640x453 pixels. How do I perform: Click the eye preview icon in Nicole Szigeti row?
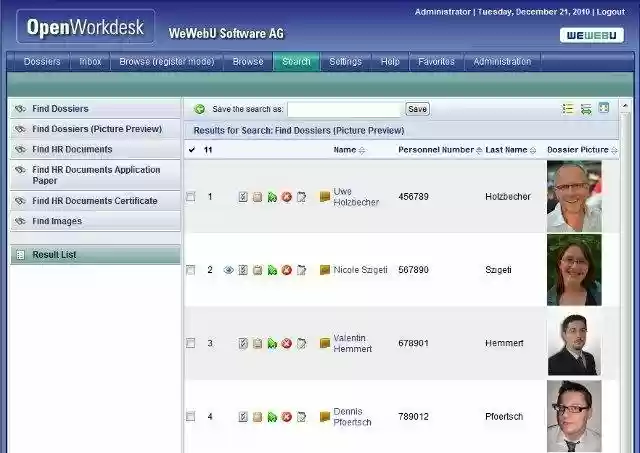pyautogui.click(x=229, y=270)
